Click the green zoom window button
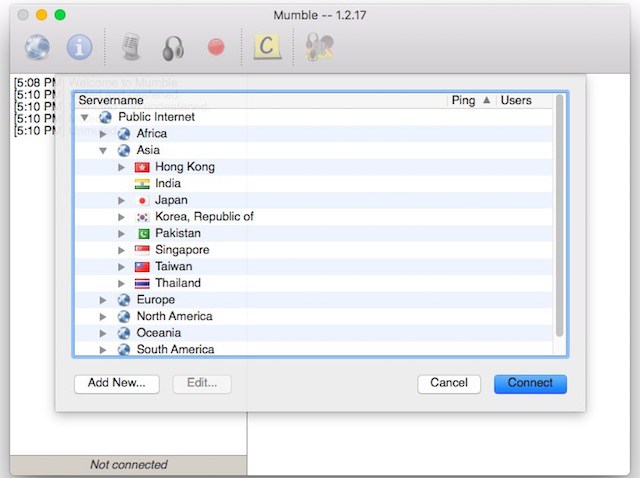This screenshot has height=478, width=640. 60,15
